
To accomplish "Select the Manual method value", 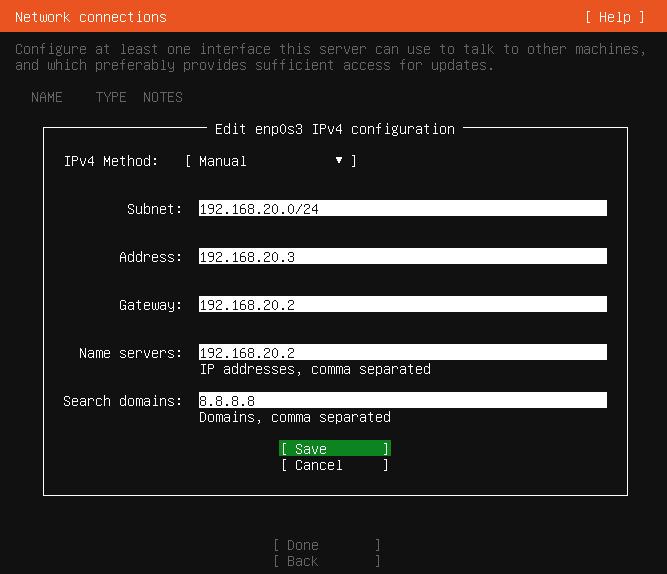I will pos(223,161).
